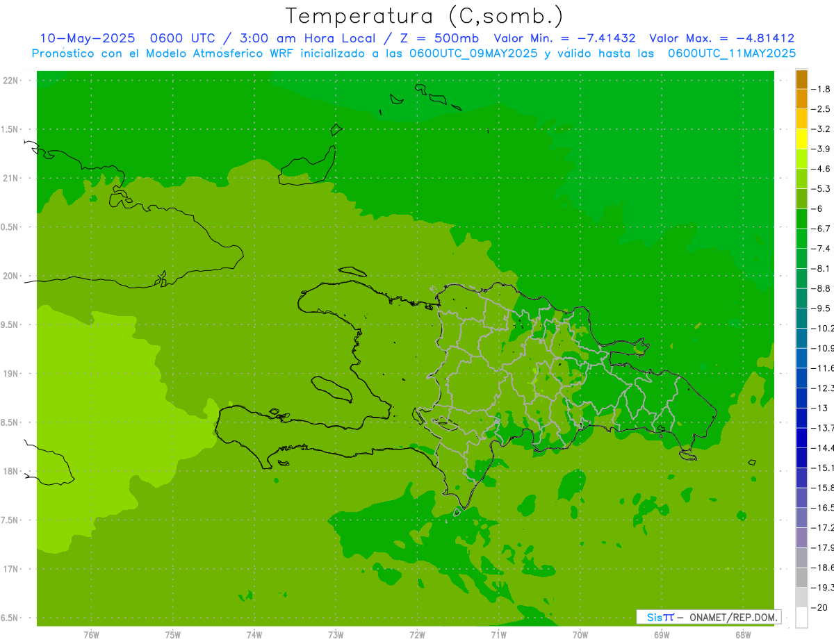Click the '-13' colorbar value label
The width and height of the screenshot is (834, 644).
[x=819, y=408]
